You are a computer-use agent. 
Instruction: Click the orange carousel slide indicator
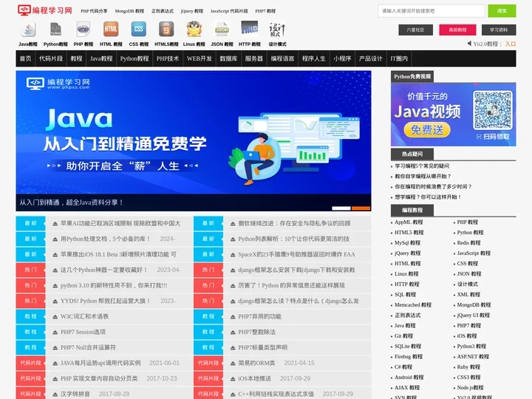[x=361, y=208]
